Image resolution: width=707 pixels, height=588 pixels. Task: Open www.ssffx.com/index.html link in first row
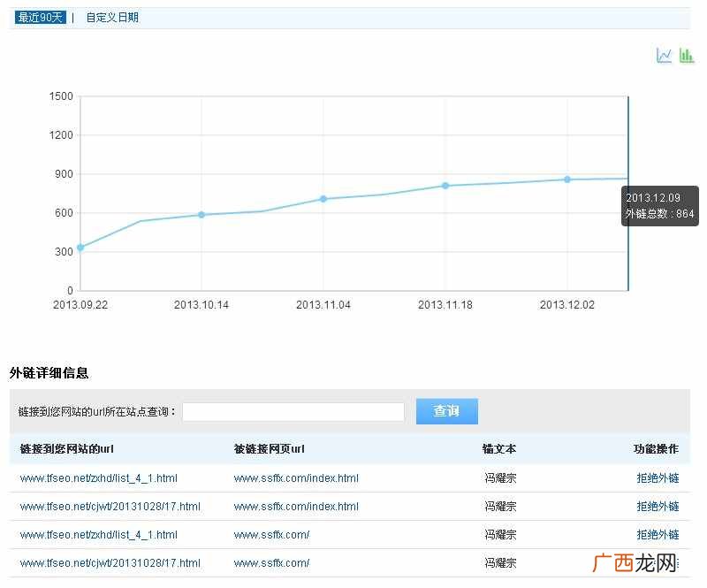[296, 477]
